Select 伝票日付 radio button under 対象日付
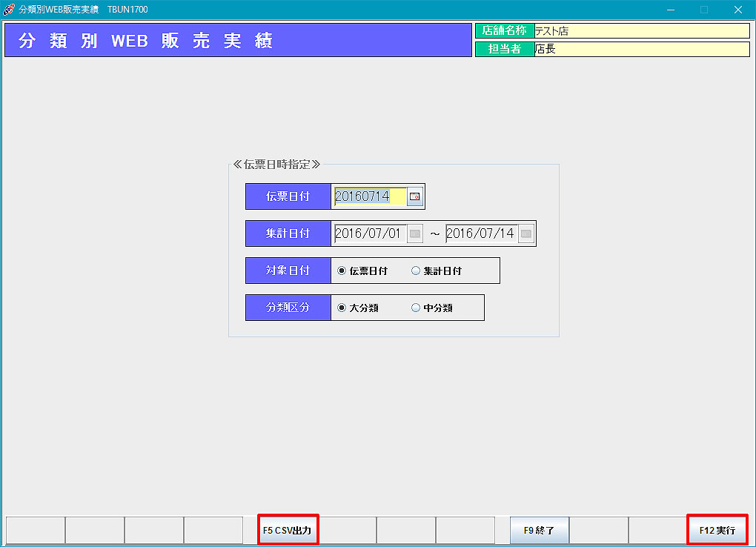Screen dimensions: 756x547 coord(362,271)
